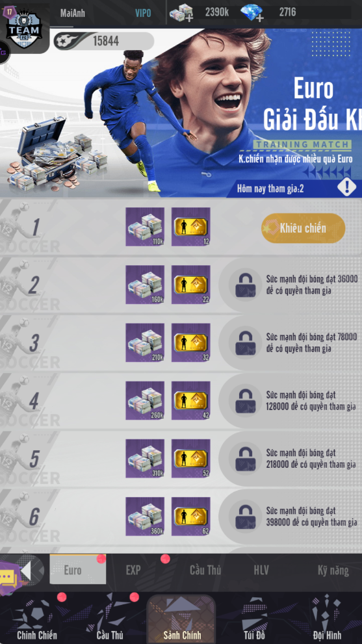Screen dimensions: 362x644
Task: View the gold player ticket reward on level 1
Action: [x=190, y=227]
